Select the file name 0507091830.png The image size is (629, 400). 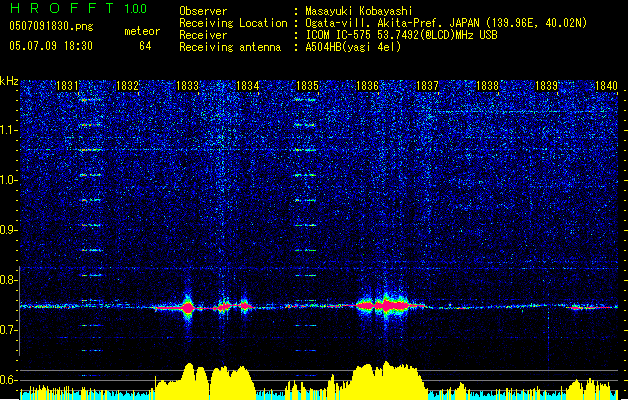pos(51,26)
